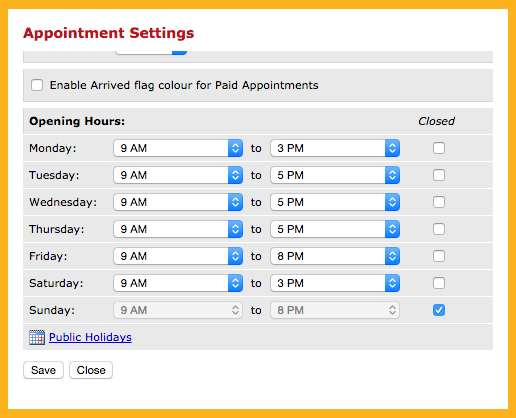Viewport: 516px width, 418px height.
Task: Open Monday closing time 3 PM dropdown
Action: [335, 148]
